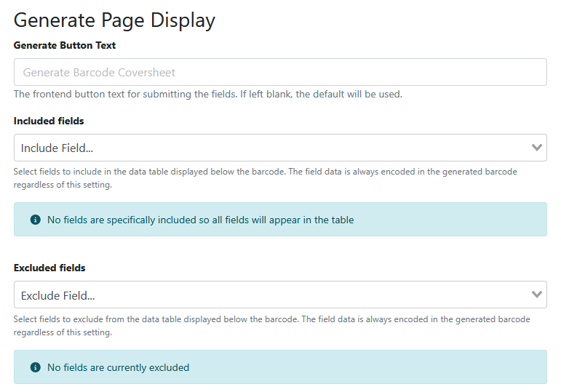Click the Generate Button Text input field
This screenshot has height=392, width=561.
(280, 72)
